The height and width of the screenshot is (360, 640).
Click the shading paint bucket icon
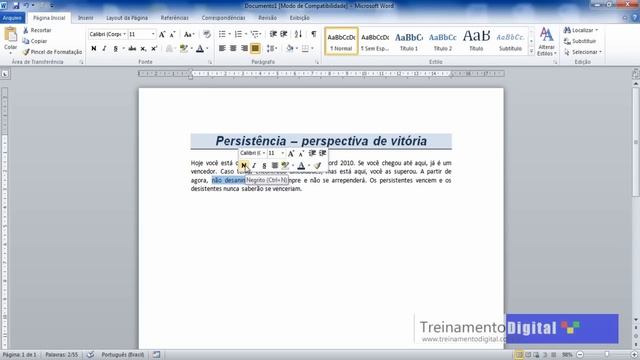pos(290,49)
